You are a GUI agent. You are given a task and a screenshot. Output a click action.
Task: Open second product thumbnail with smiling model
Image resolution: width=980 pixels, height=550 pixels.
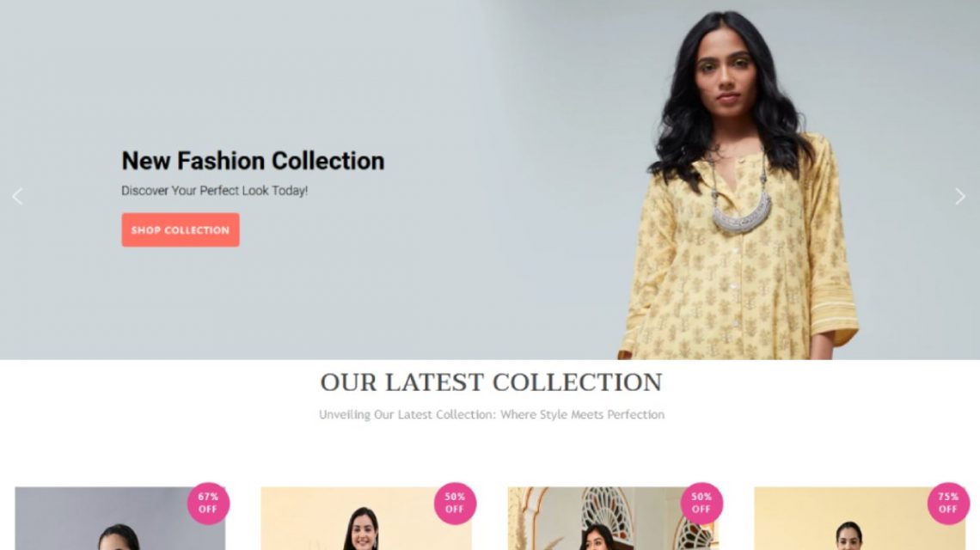[x=366, y=519]
